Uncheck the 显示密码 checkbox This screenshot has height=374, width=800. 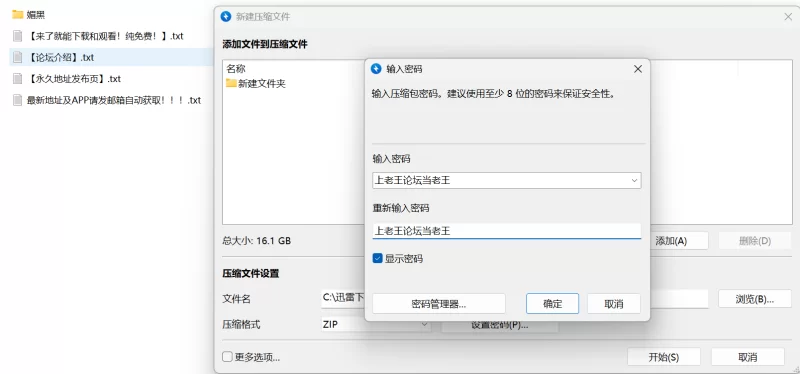[x=378, y=259]
